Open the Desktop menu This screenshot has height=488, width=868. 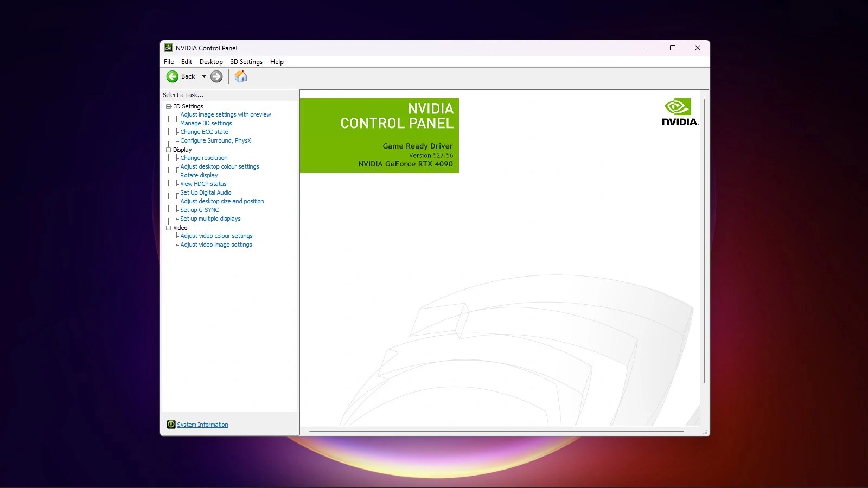point(211,61)
